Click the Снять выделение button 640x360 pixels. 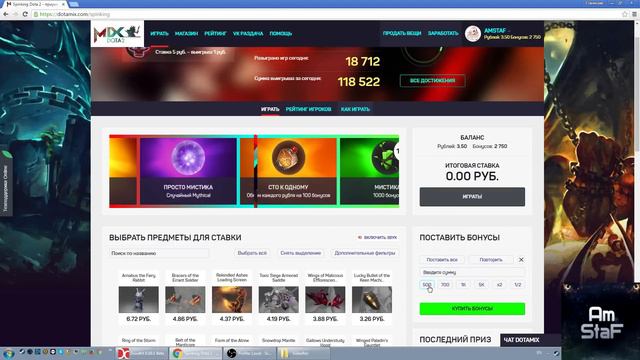pyautogui.click(x=300, y=253)
